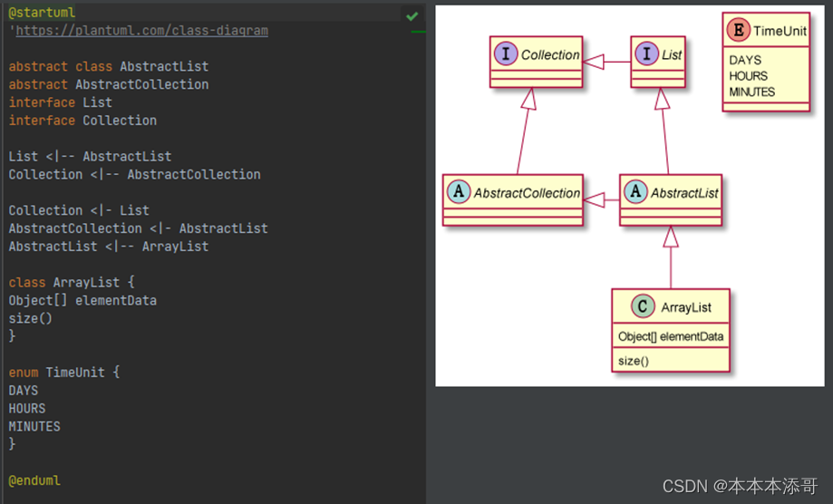This screenshot has width=833, height=504.
Task: Click the arrowhead below the AbstractList box
Action: (671, 237)
